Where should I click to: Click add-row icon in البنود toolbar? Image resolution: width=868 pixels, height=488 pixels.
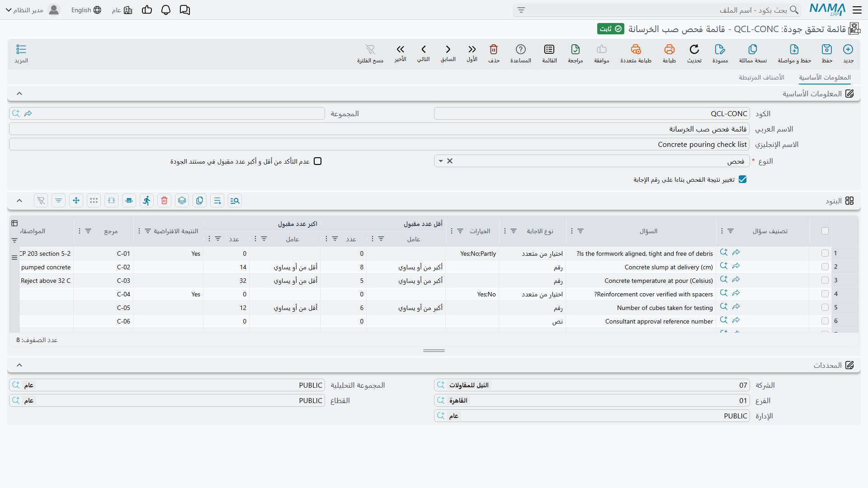[217, 201]
